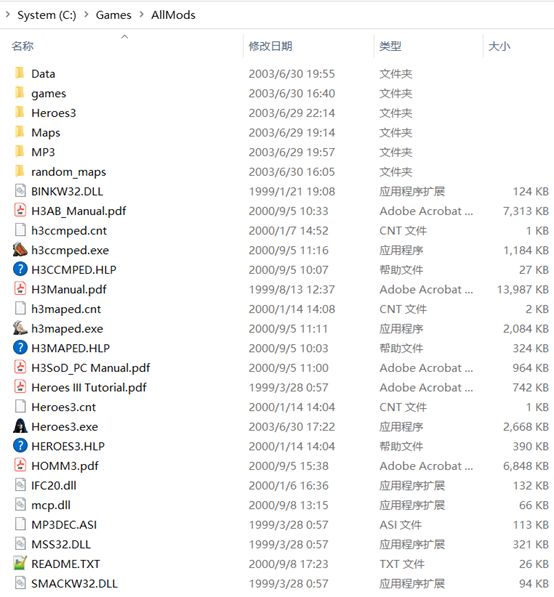Screen dimensions: 554x597
Task: Select the file name MP3DEC.ASI
Action: (64, 525)
